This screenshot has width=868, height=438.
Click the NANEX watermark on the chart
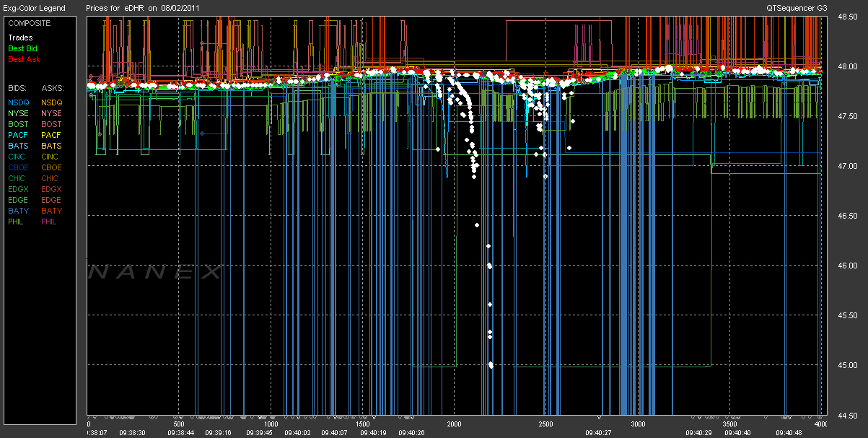click(155, 272)
